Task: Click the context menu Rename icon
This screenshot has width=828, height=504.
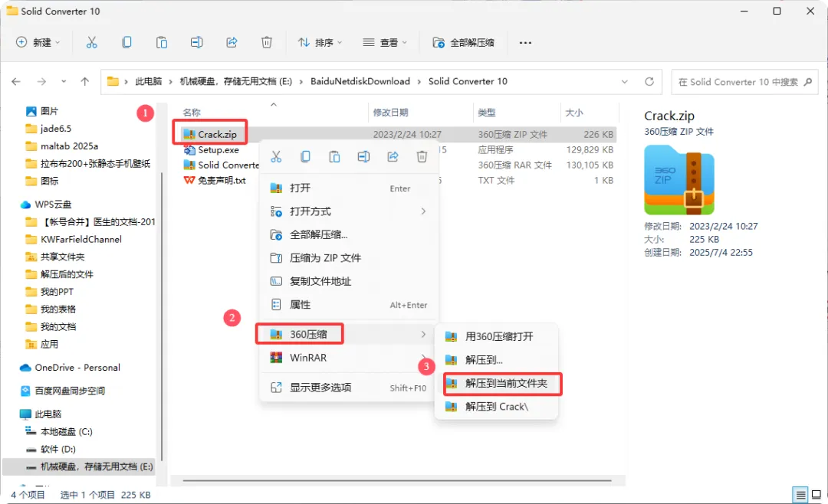Action: [363, 157]
